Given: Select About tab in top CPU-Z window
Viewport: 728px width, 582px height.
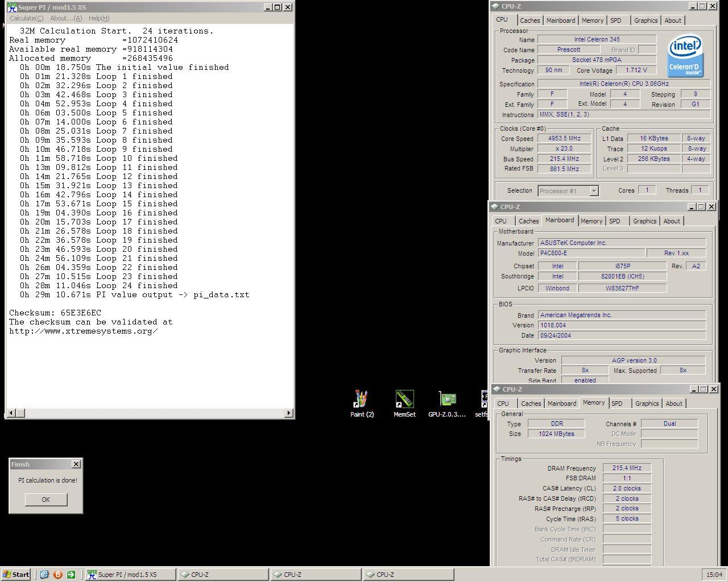Looking at the screenshot, I should pos(673,20).
